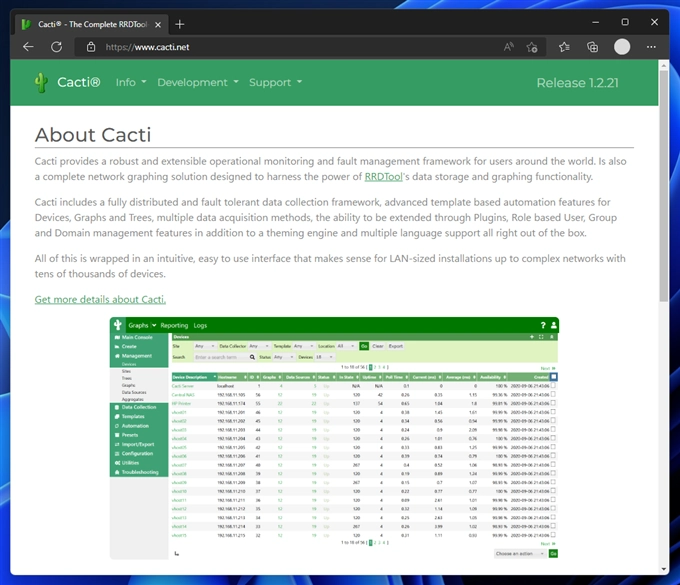The width and height of the screenshot is (680, 585).
Task: Click the scrollbar down arrow
Action: click(x=664, y=569)
